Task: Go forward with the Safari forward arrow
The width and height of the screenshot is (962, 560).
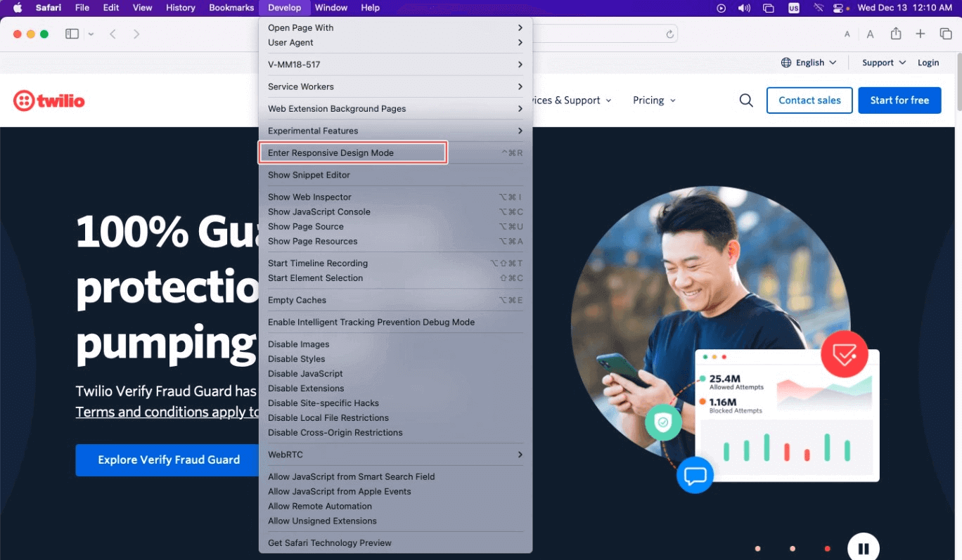Action: (x=136, y=34)
